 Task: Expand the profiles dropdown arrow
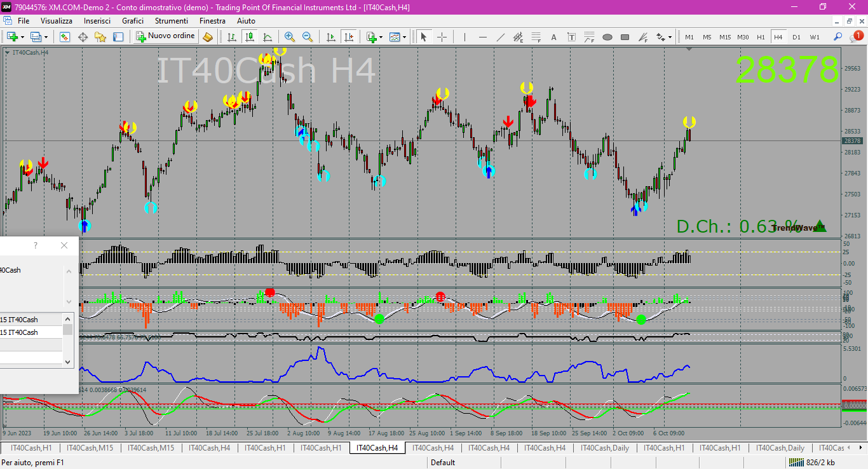click(46, 37)
